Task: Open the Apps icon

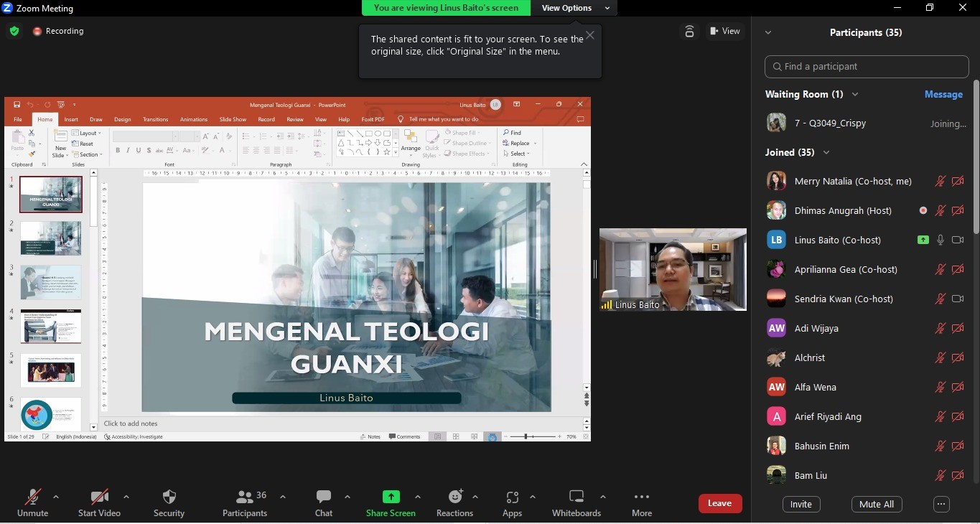Action: pyautogui.click(x=512, y=497)
